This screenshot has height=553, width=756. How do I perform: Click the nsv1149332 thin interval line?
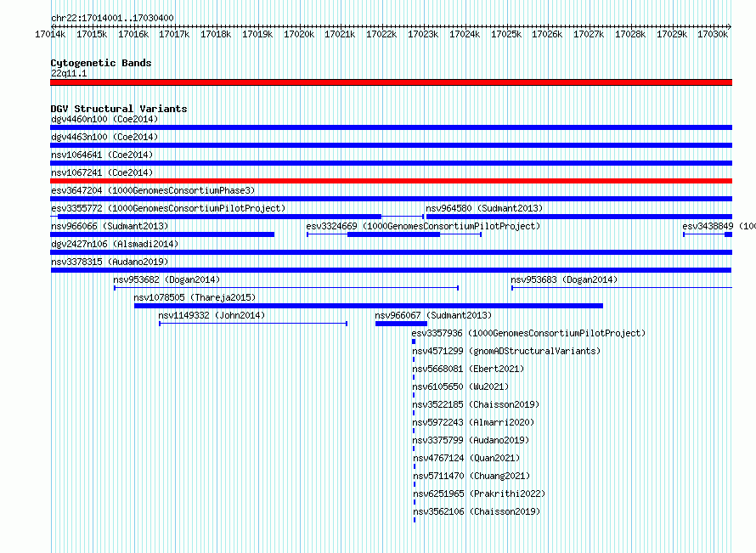click(x=253, y=324)
